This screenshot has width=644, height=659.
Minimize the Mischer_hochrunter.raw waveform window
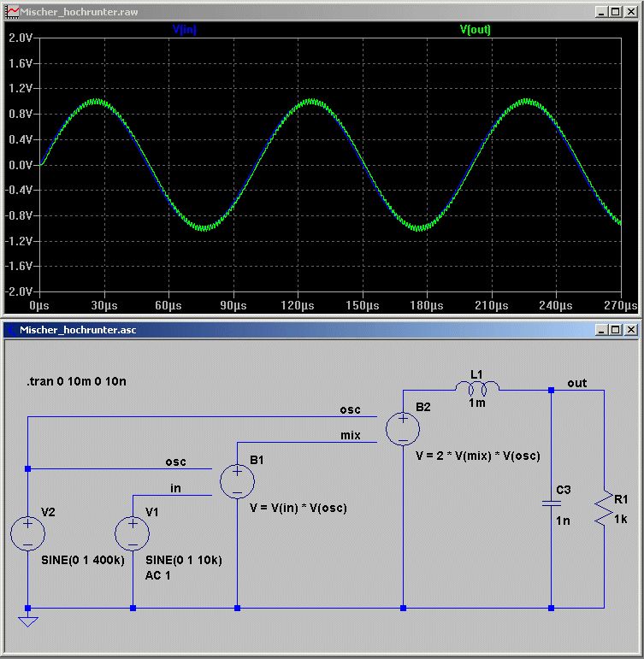601,12
